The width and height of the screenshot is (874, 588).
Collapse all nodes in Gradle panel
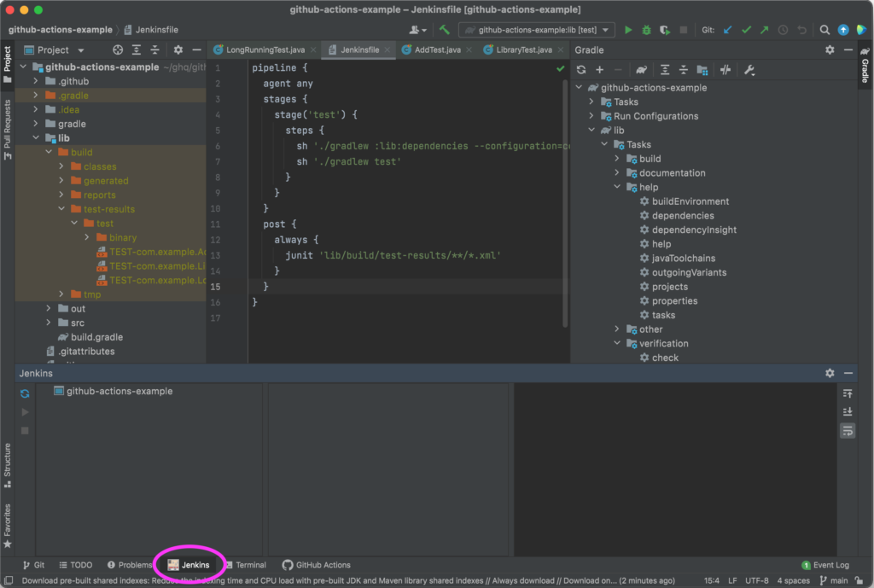[684, 70]
